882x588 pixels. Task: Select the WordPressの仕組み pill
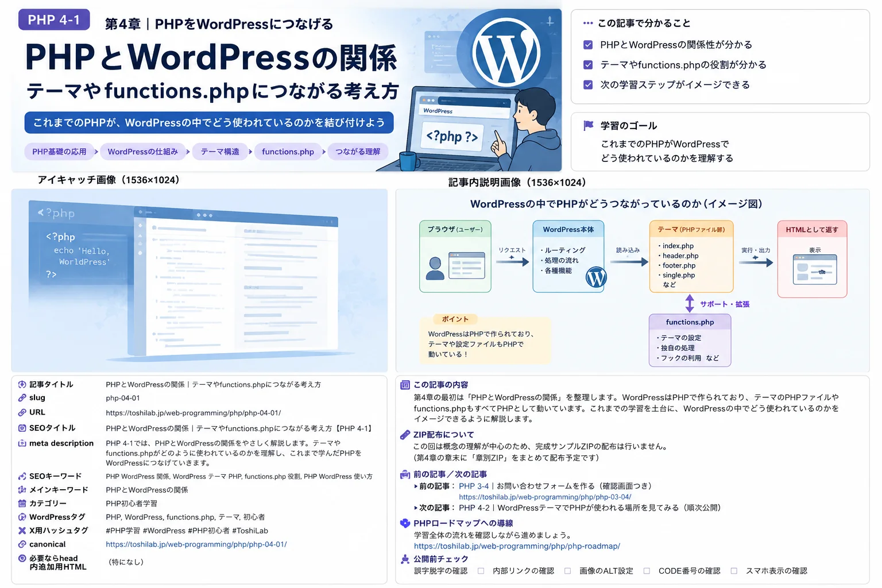pyautogui.click(x=143, y=152)
